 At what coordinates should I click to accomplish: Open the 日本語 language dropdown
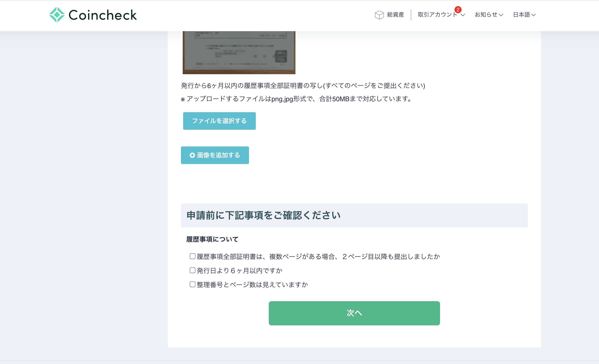[x=524, y=15]
